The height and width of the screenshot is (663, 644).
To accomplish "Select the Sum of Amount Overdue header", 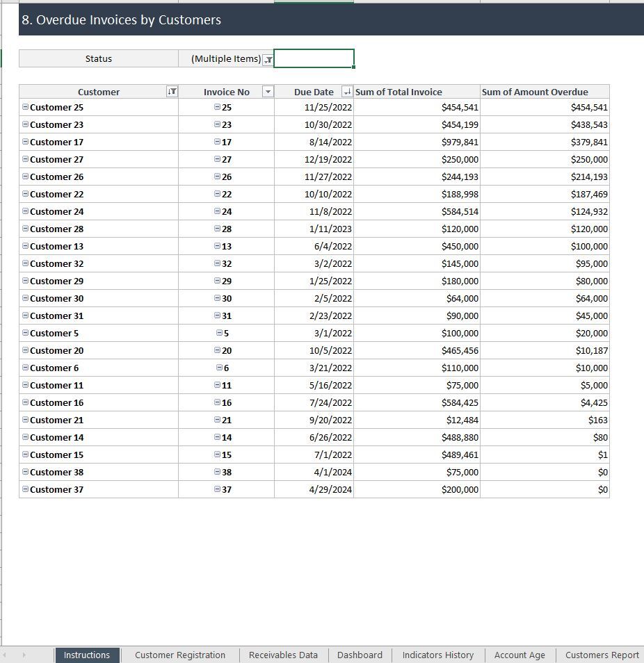I will tap(545, 92).
